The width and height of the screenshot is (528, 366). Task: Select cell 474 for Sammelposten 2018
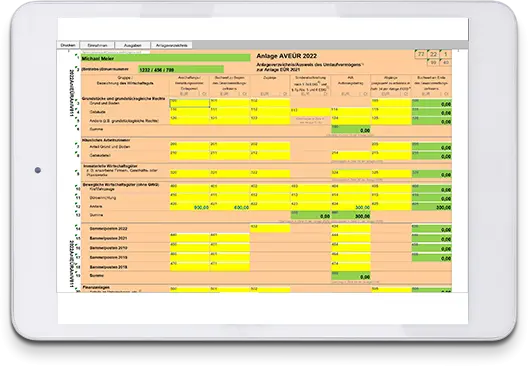point(351,266)
